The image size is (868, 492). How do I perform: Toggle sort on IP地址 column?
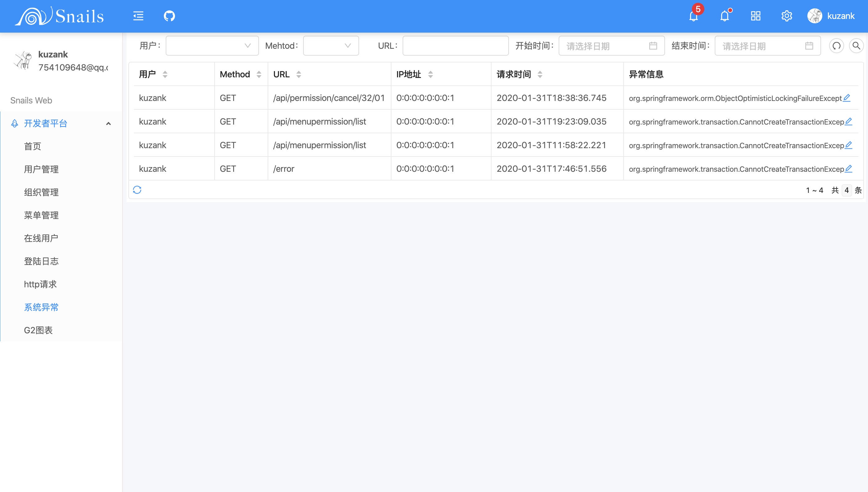point(430,74)
